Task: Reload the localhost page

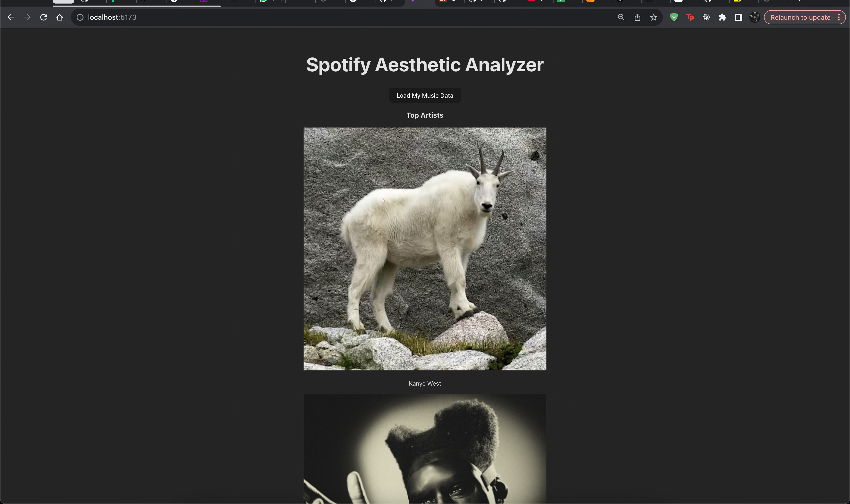Action: pos(44,17)
